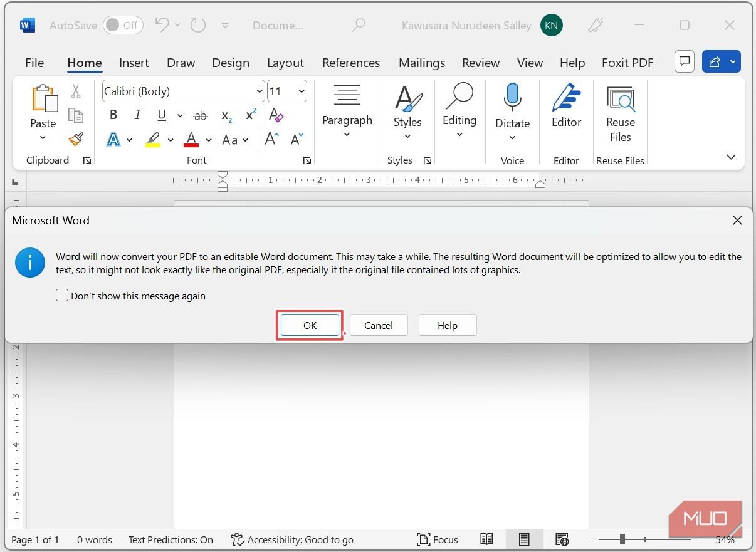Screen dimensions: 756x552
Task: Click Accessibility: Good to go status
Action: [x=292, y=539]
